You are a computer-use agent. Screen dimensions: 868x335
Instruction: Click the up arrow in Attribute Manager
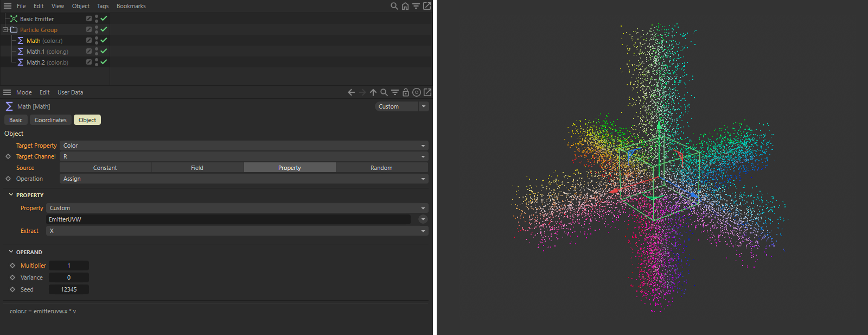[373, 92]
